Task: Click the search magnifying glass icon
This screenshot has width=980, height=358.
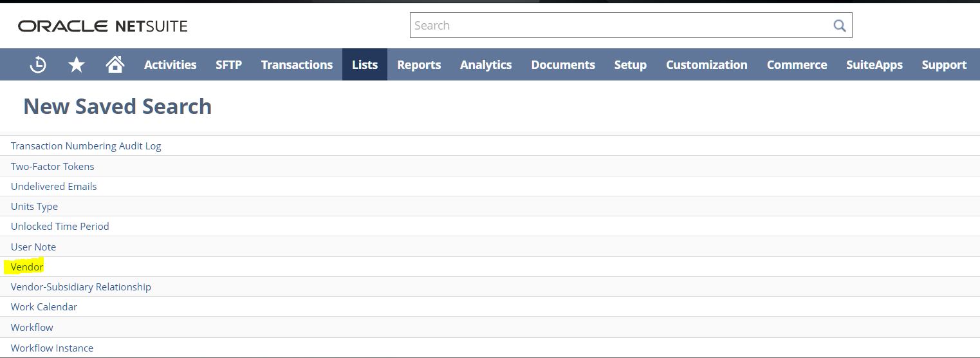Action: coord(839,26)
